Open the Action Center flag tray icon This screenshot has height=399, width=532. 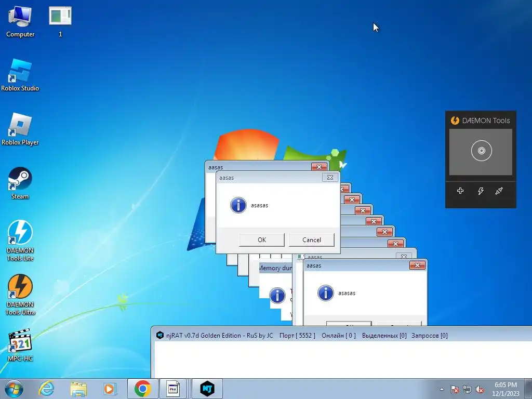pyautogui.click(x=455, y=389)
